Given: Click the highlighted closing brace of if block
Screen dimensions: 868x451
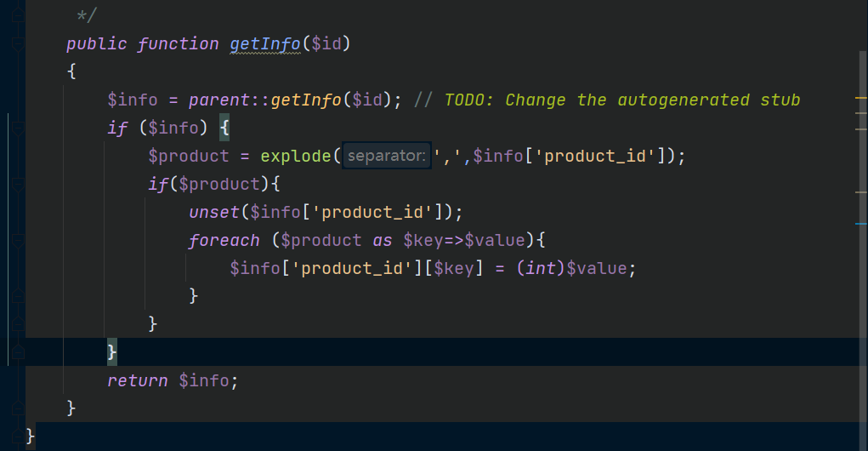Looking at the screenshot, I should pyautogui.click(x=112, y=351).
